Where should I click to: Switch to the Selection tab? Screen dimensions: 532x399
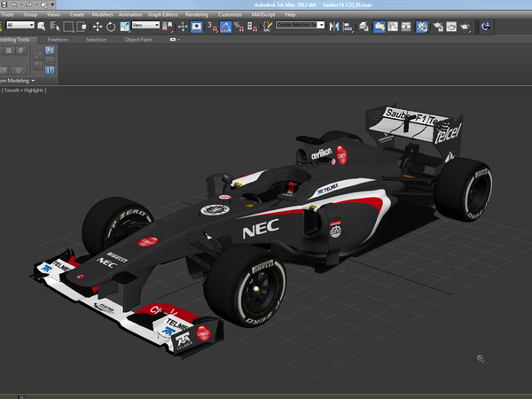(x=96, y=40)
